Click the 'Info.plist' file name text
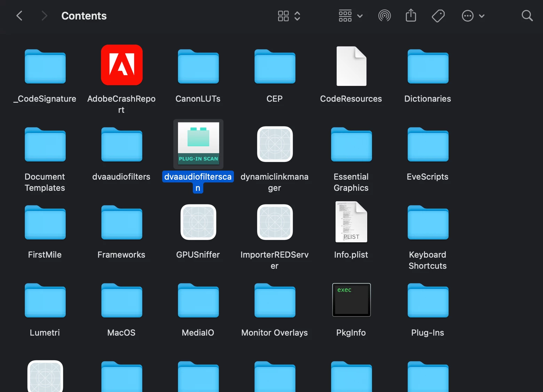Viewport: 543px width, 392px height. [x=351, y=255]
